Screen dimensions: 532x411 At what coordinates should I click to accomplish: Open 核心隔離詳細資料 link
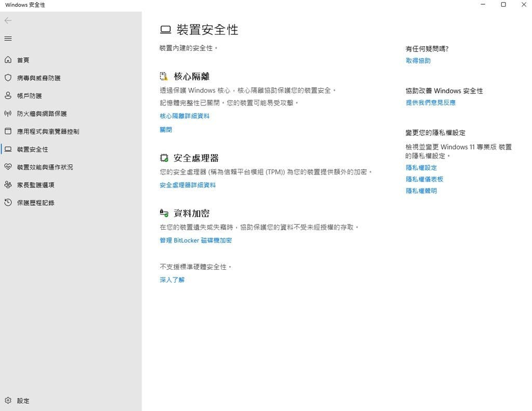click(x=184, y=116)
